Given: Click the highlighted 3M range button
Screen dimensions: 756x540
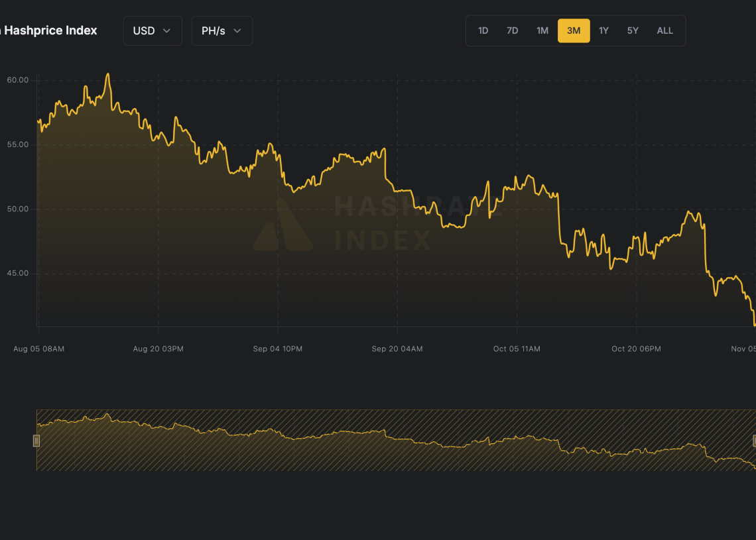Looking at the screenshot, I should pos(574,30).
